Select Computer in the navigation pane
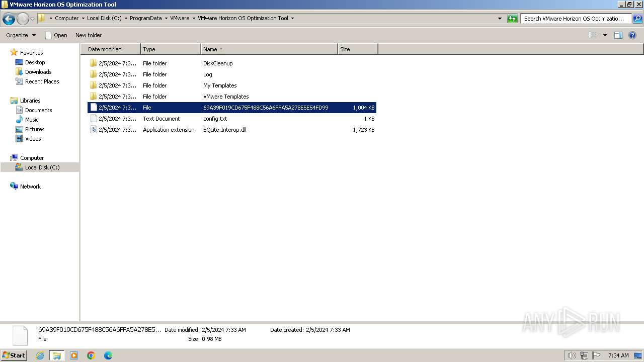The height and width of the screenshot is (362, 644). [x=32, y=158]
